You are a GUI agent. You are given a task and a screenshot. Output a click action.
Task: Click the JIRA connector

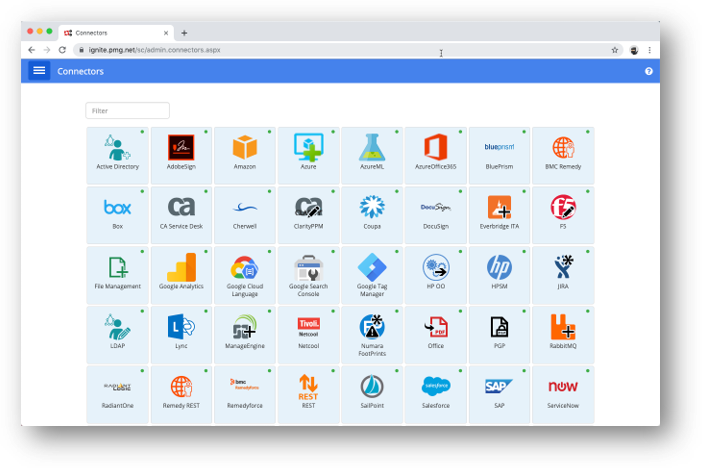click(563, 275)
